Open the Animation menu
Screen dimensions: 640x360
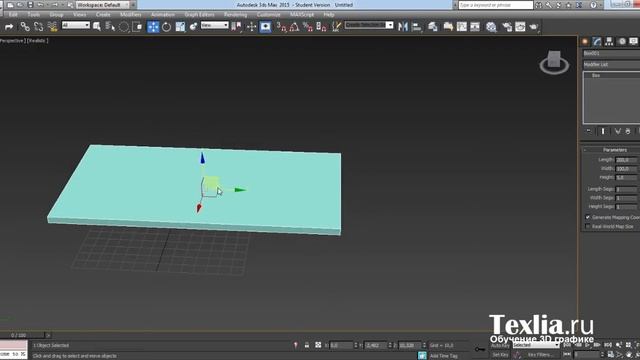pos(163,15)
